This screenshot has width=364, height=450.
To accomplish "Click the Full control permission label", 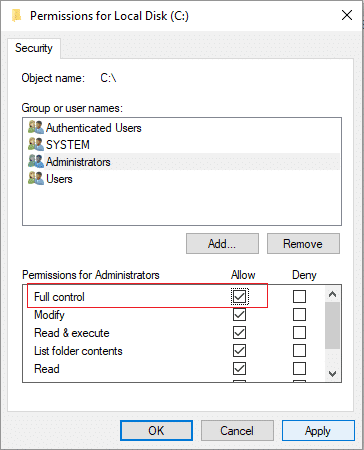I will coord(59,297).
